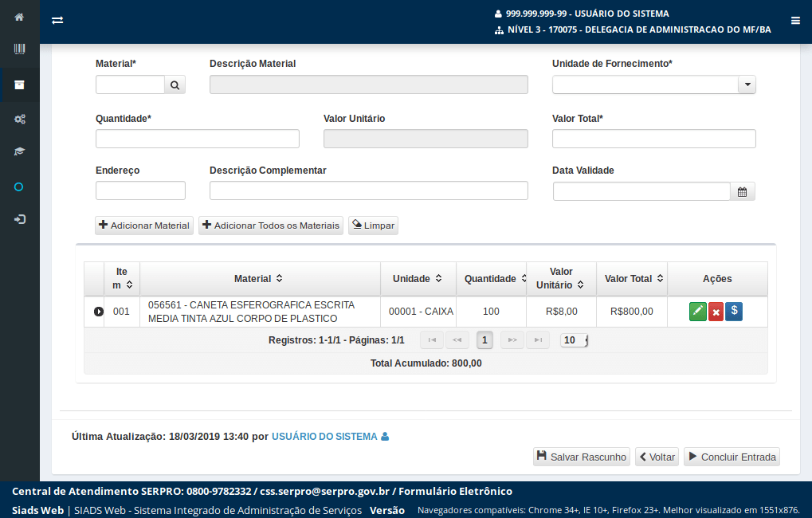
Task: Open the gears settings sidebar icon
Action: tap(19, 120)
